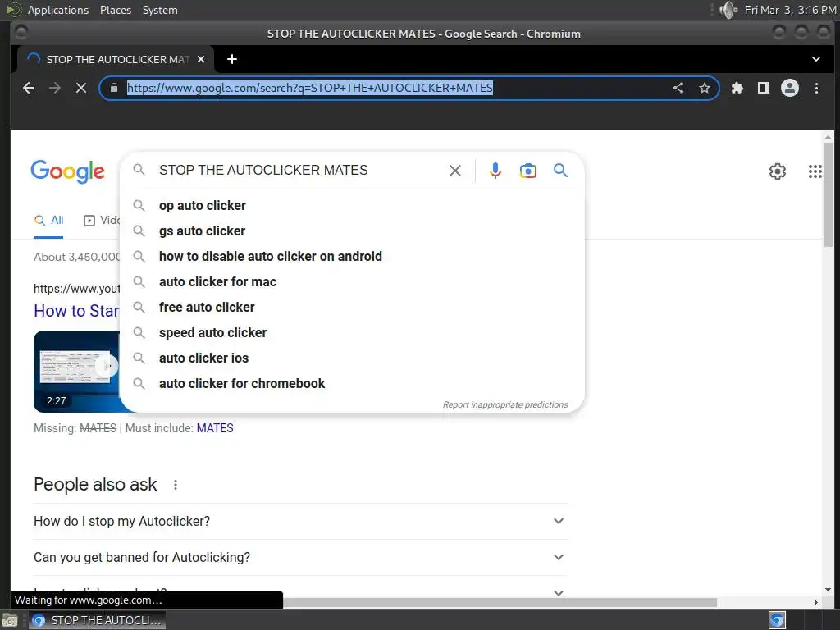
Task: Play the 2:27 video thumbnail
Action: (x=76, y=372)
